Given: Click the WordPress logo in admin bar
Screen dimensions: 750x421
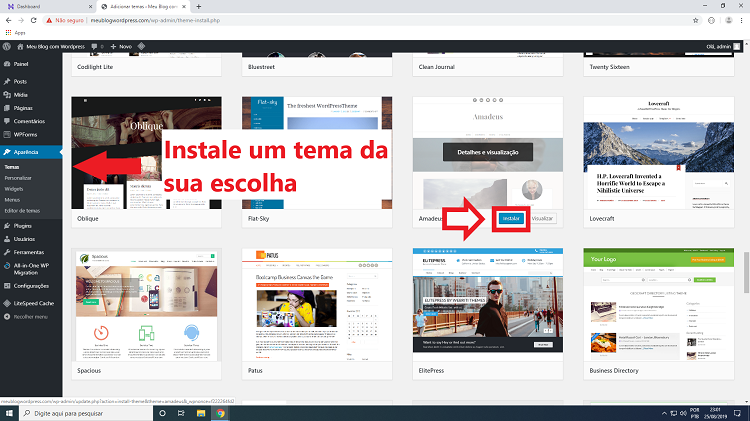Looking at the screenshot, I should tap(7, 46).
